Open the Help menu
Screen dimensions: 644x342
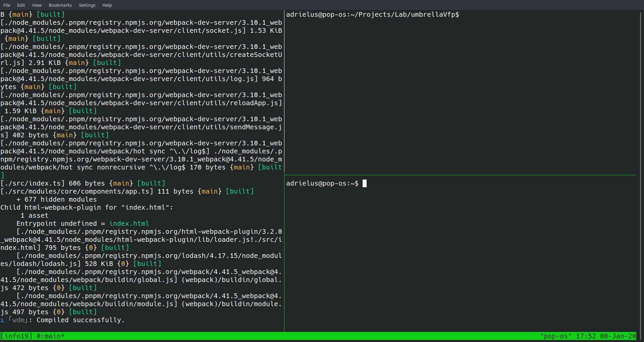point(107,5)
